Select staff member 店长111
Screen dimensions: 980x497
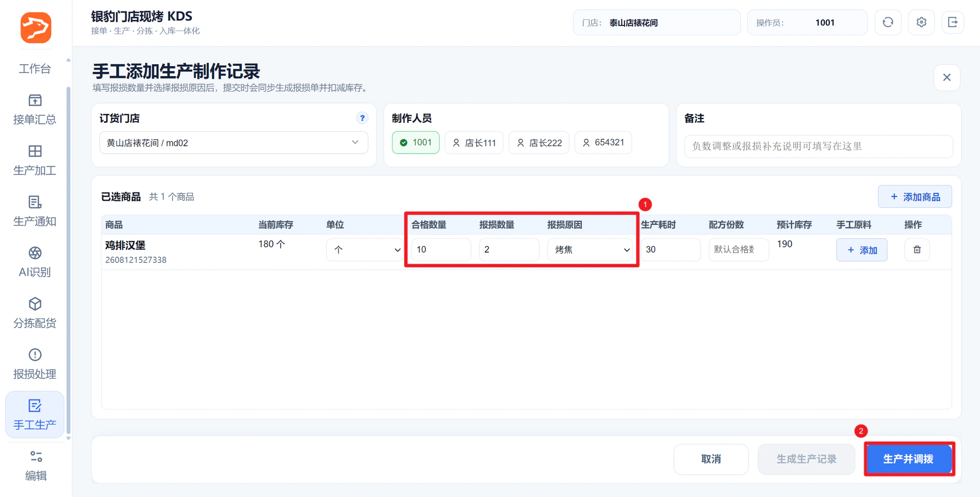pos(474,142)
